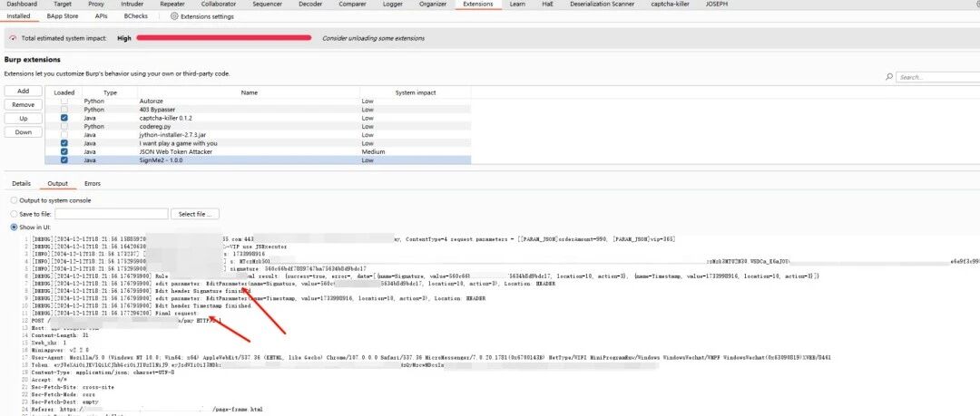Sort by System impact column header
Viewport: 980px width, 416px height.
point(416,92)
